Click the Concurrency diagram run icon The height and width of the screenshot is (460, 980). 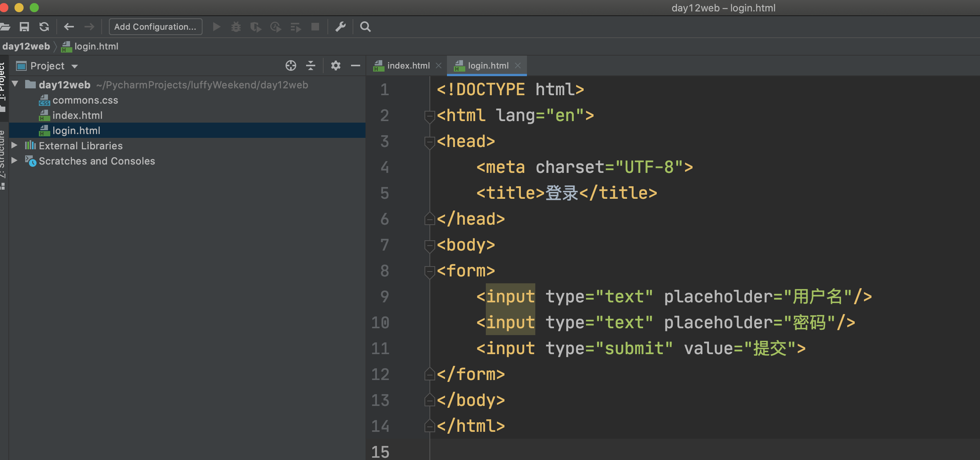tap(295, 27)
